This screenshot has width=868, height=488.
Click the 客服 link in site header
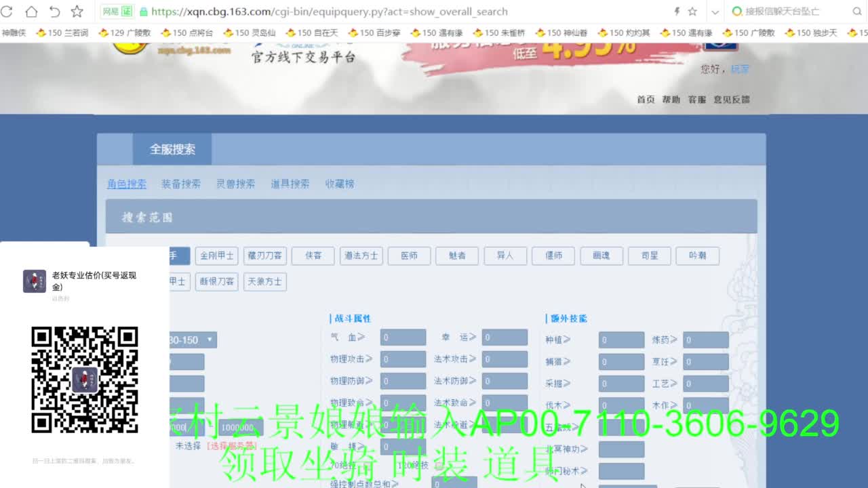(697, 100)
